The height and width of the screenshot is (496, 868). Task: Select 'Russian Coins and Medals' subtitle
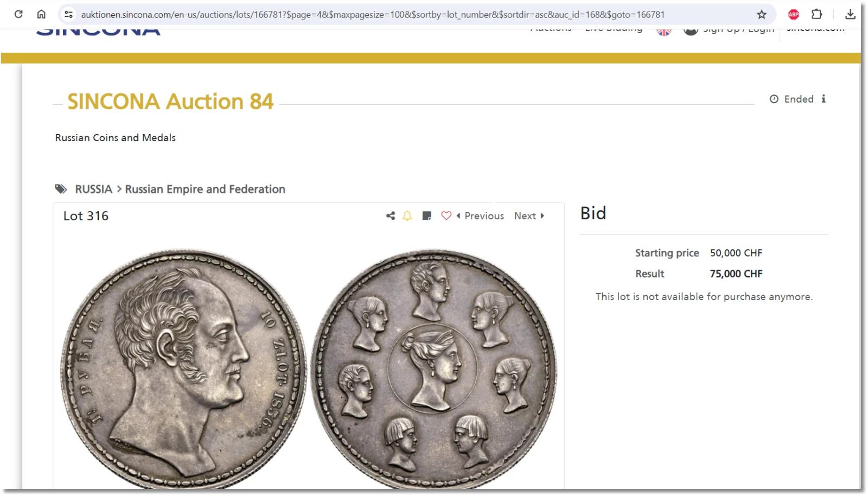click(116, 138)
